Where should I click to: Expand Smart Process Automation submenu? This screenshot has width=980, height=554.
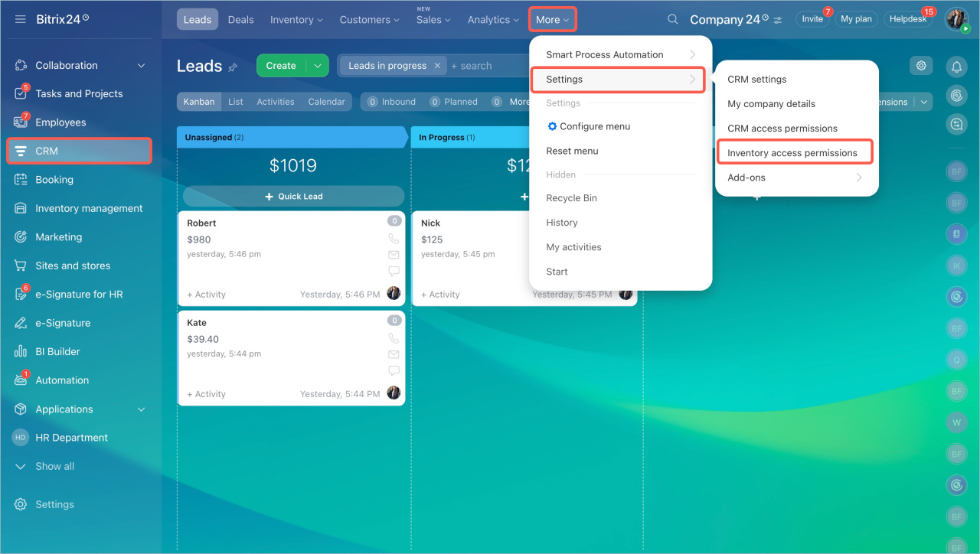(x=621, y=54)
